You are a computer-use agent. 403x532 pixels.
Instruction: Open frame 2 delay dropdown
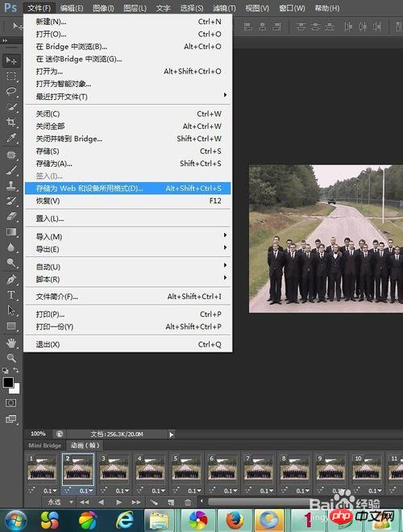coord(86,491)
